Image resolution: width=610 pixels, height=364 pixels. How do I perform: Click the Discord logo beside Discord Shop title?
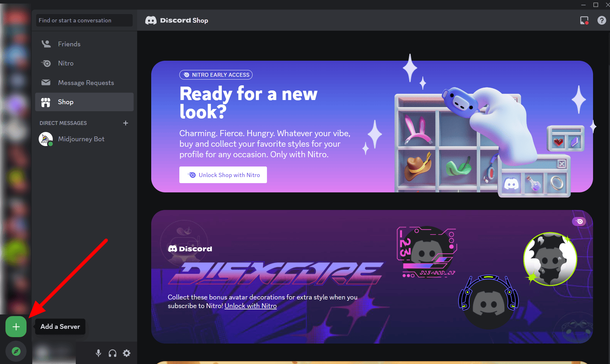pos(151,20)
